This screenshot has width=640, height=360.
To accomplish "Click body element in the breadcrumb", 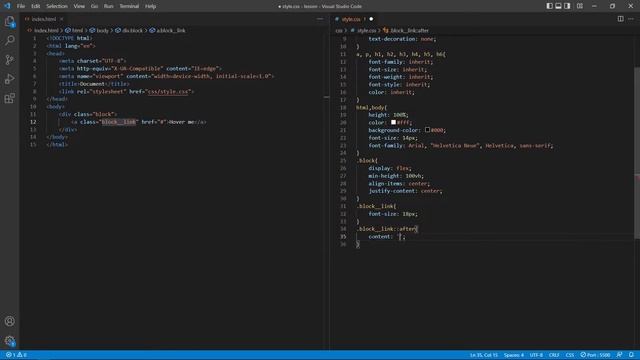I will pyautogui.click(x=102, y=30).
